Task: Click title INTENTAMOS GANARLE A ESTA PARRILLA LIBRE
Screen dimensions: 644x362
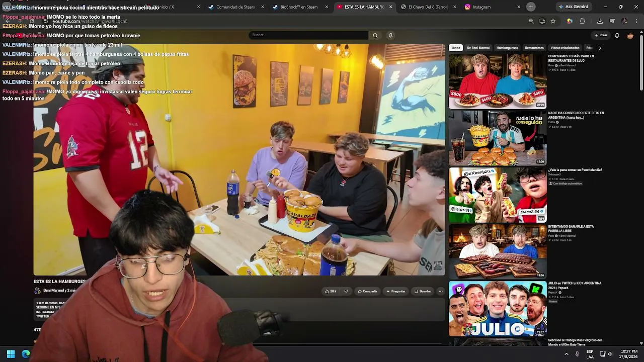Action: click(571, 229)
